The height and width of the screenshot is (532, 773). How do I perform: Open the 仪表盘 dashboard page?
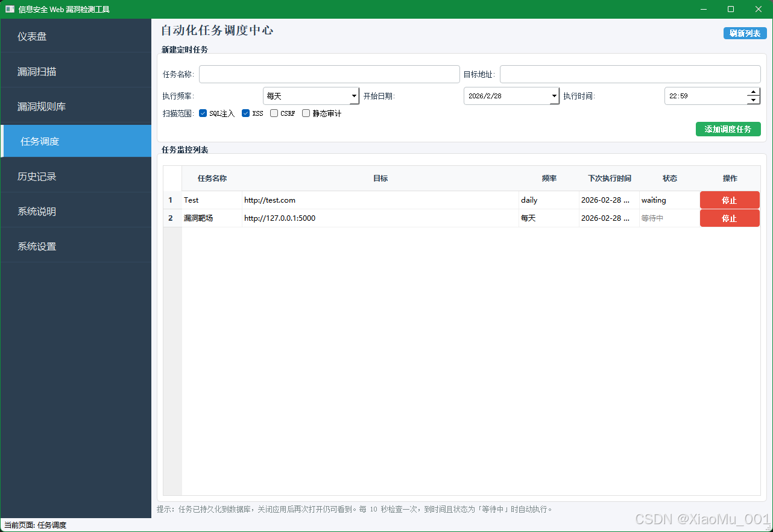point(76,36)
